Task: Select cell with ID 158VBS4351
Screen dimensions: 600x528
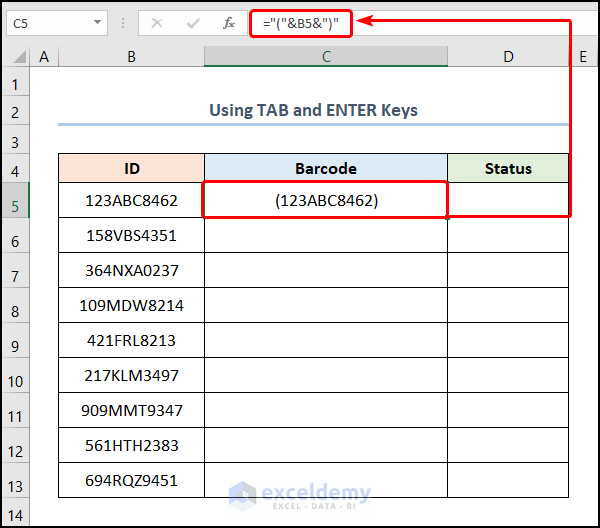Action: point(132,236)
